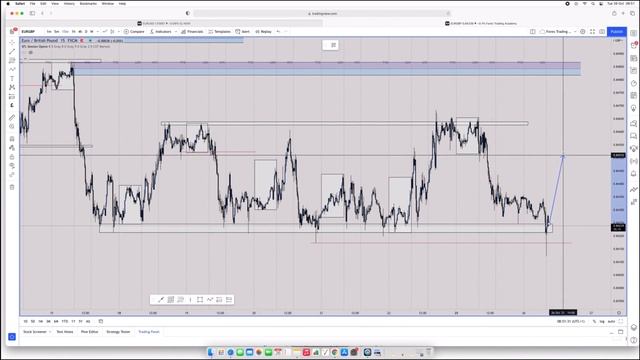Select the text annotation tool
Image resolution: width=640 pixels, height=360 pixels.
(x=12, y=78)
